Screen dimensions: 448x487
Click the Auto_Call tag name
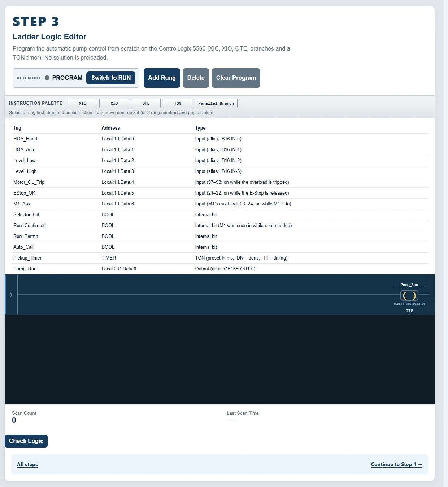click(x=23, y=247)
